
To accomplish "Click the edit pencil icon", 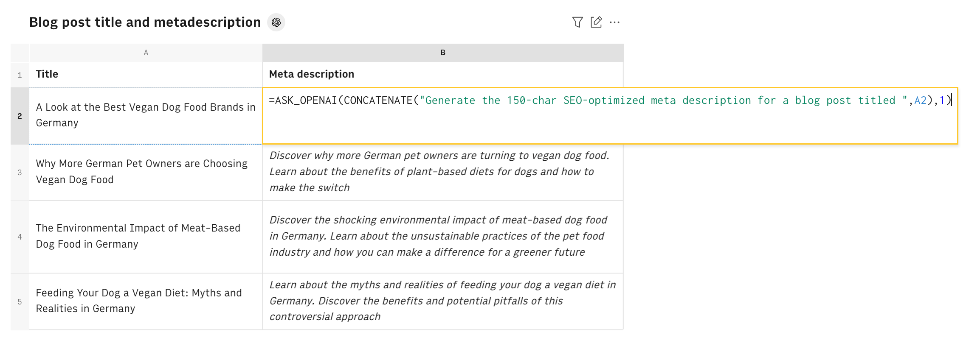I will pyautogui.click(x=596, y=22).
